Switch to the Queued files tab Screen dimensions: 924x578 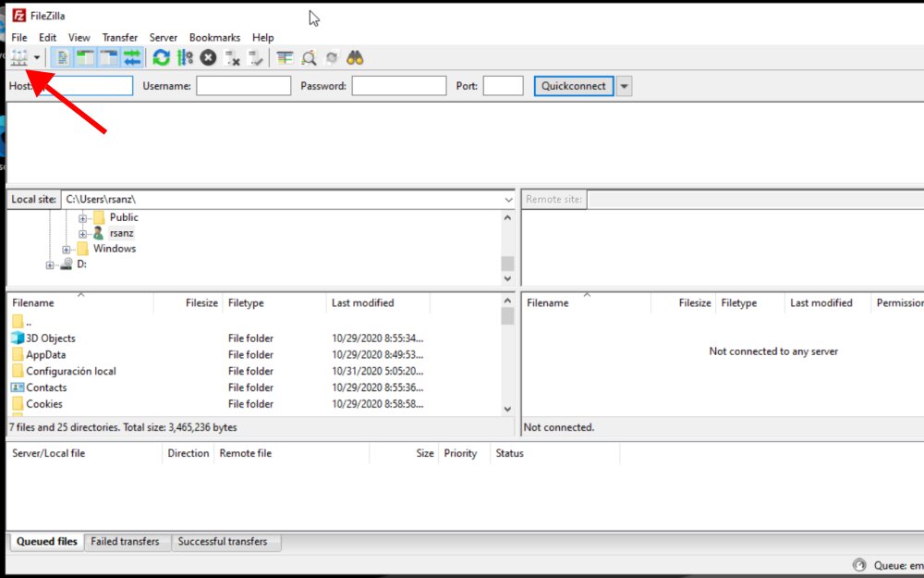coord(46,541)
